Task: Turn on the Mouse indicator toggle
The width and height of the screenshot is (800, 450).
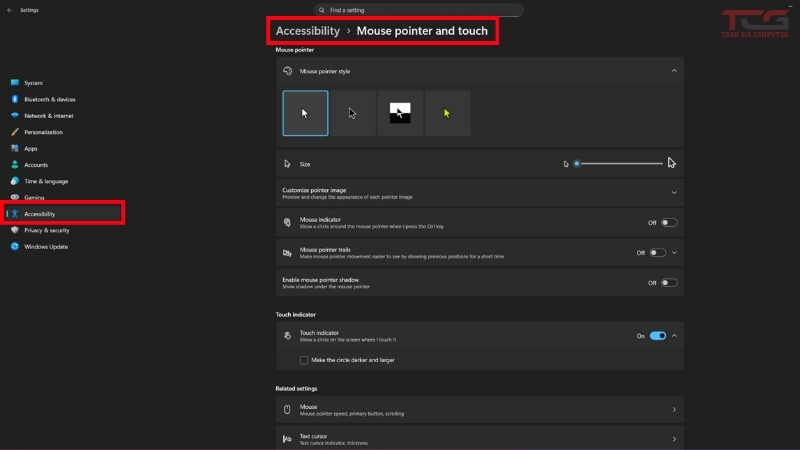Action: pos(669,223)
